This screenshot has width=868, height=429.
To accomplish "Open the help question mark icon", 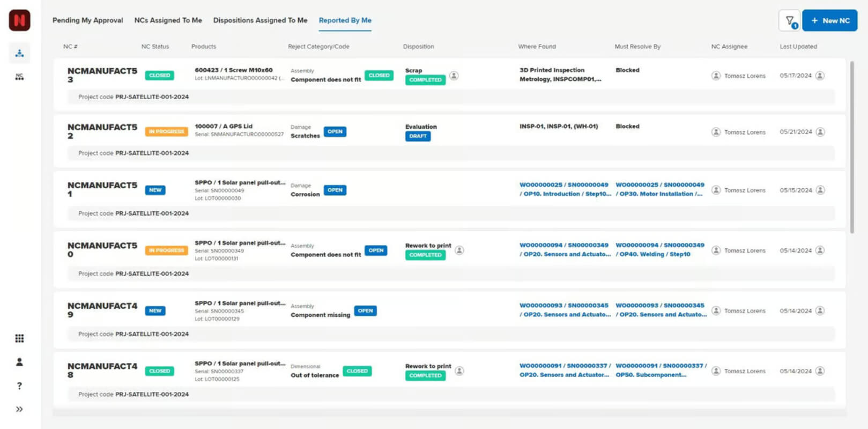I will [x=19, y=386].
